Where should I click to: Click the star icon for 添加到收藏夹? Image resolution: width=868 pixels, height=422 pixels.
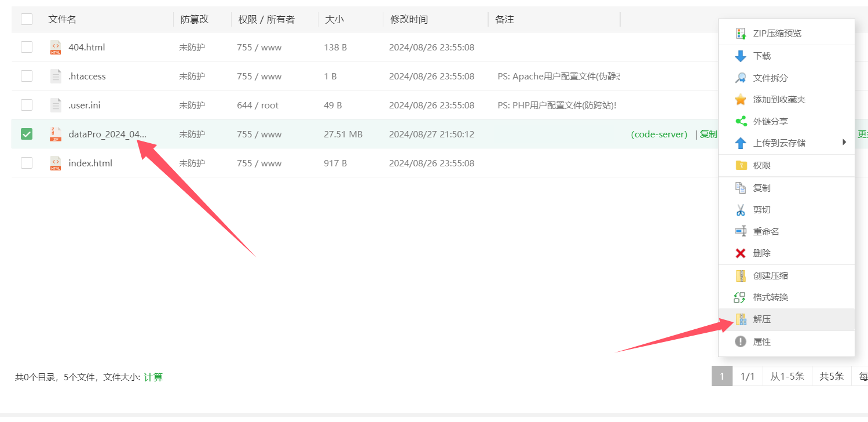(741, 100)
